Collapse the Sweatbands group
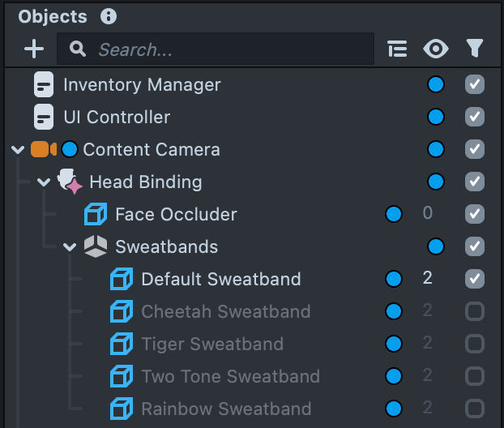 (70, 246)
